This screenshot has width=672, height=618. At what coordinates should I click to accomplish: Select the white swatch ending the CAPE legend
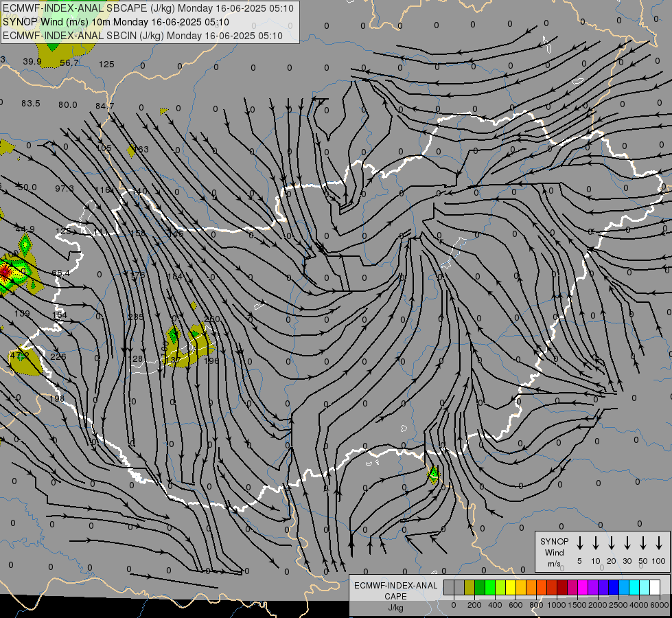(655, 588)
